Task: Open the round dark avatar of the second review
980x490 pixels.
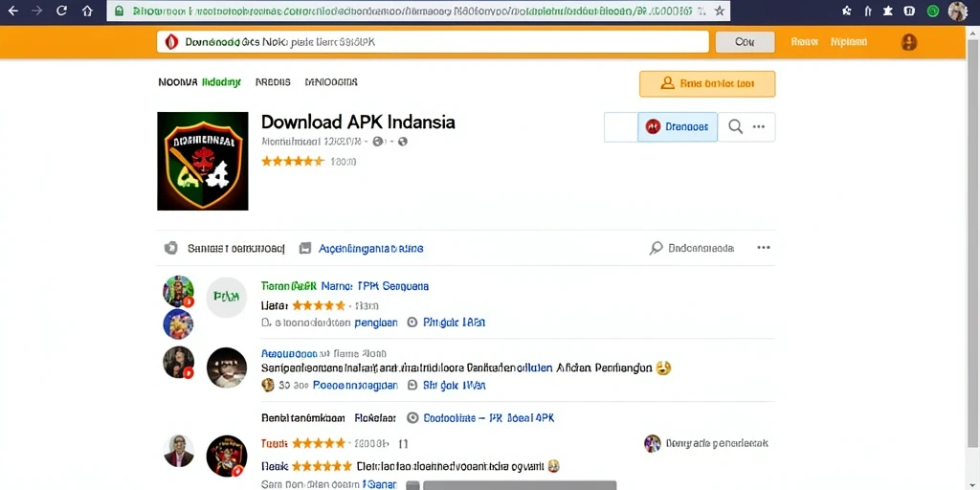Action: click(226, 367)
